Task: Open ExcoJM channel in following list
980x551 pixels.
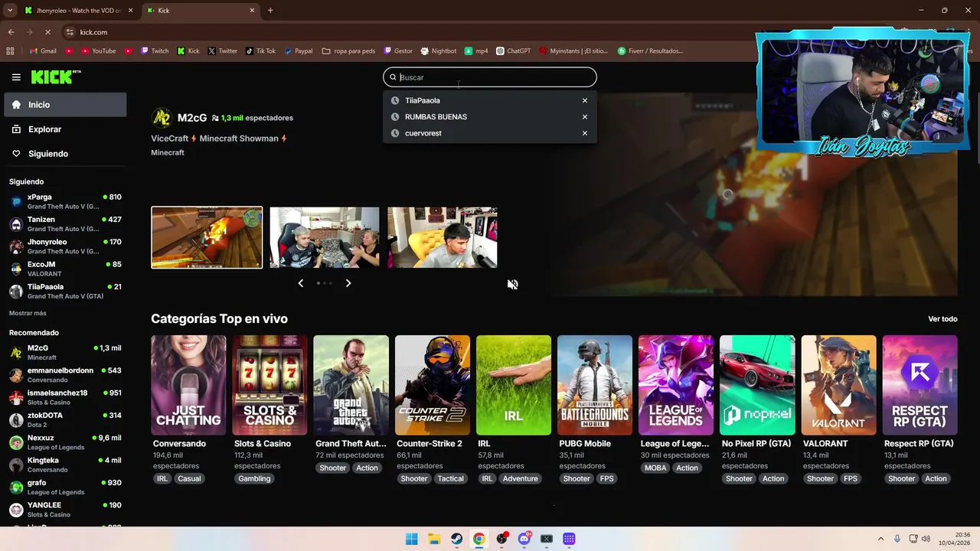Action: [x=65, y=269]
